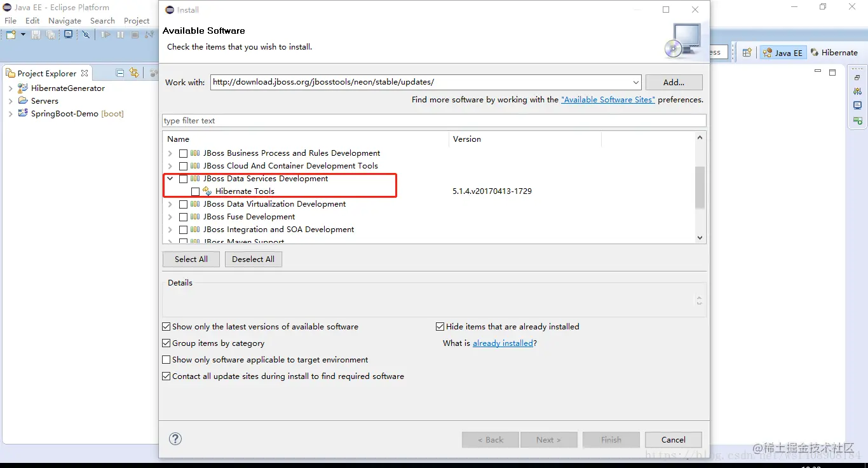Expand the HibernateGenerator project
Viewport: 868px width, 468px height.
[10, 88]
